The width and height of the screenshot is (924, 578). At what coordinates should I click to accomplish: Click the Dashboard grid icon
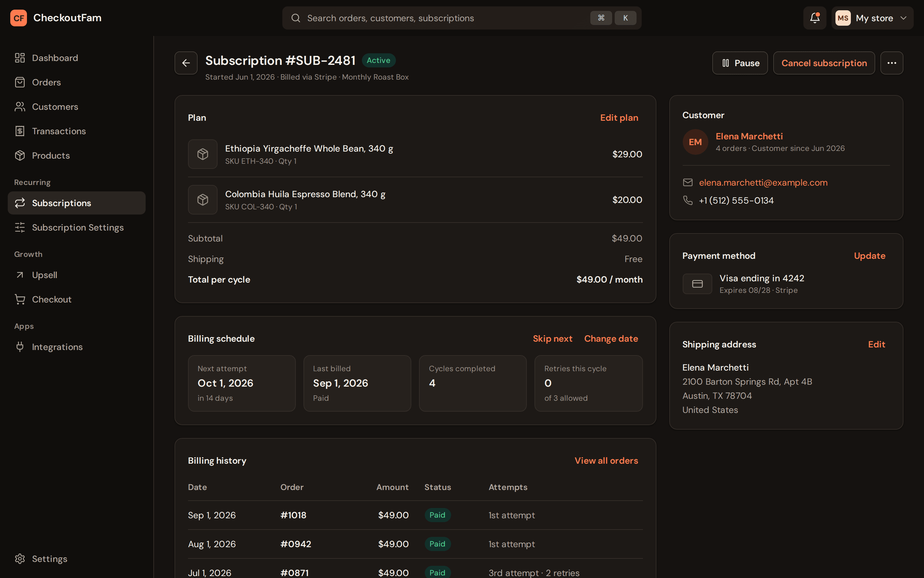[20, 58]
